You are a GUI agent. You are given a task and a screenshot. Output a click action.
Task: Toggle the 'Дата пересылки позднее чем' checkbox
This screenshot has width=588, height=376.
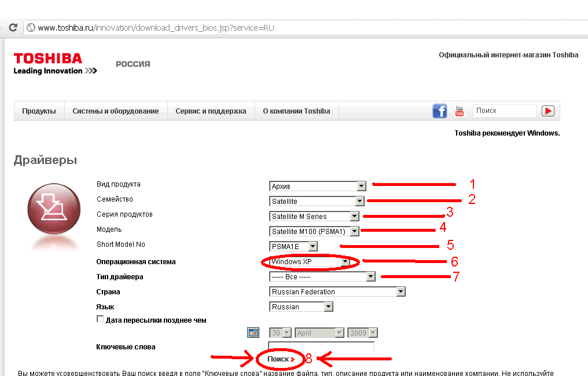click(x=100, y=319)
